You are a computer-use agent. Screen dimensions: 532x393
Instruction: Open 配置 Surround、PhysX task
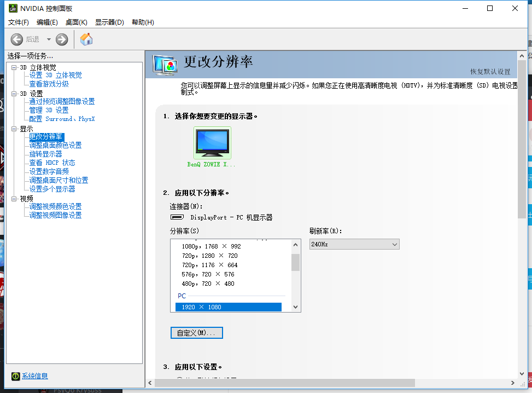click(x=62, y=119)
